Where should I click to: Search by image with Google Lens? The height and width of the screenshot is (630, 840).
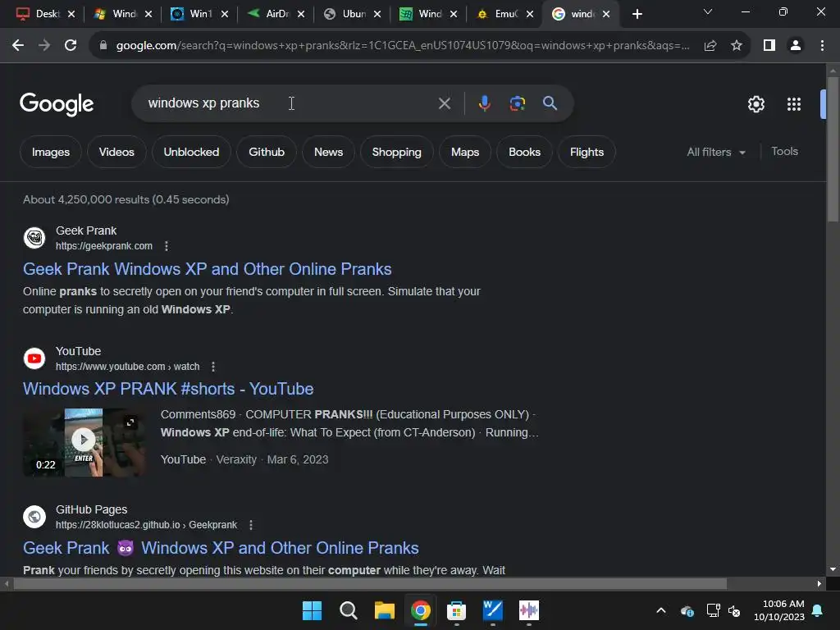click(518, 103)
